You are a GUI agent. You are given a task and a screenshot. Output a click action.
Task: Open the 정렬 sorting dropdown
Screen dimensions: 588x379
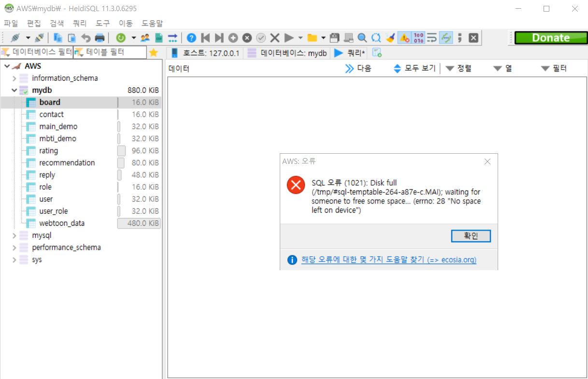[458, 69]
